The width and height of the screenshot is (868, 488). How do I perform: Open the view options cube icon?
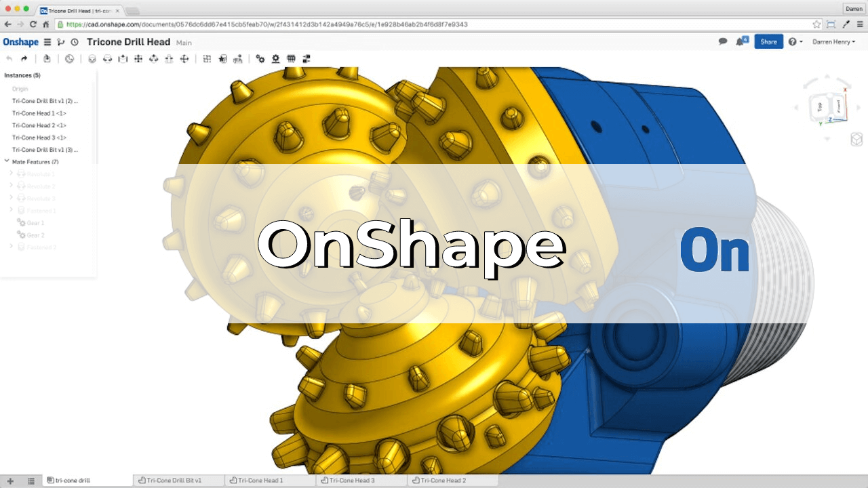pyautogui.click(x=856, y=139)
